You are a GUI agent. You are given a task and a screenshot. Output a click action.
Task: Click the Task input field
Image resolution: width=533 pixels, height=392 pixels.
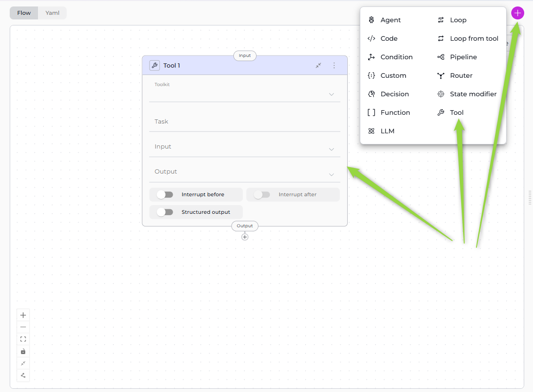point(245,122)
